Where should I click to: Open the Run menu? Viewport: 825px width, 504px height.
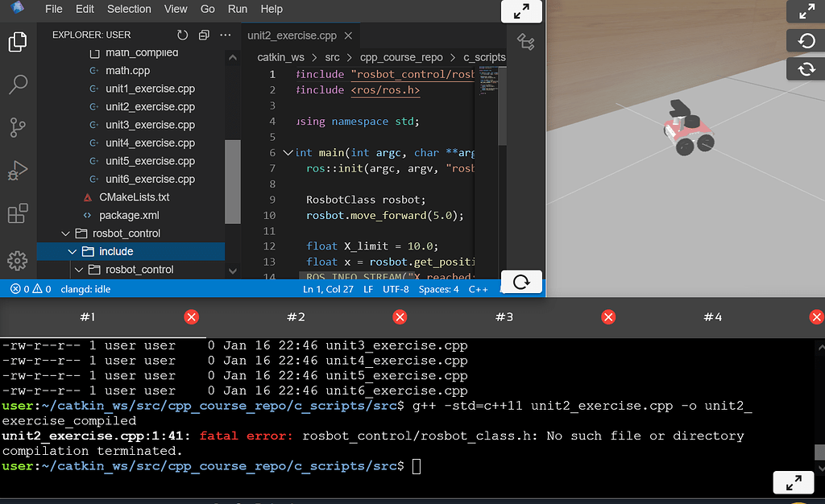click(237, 9)
